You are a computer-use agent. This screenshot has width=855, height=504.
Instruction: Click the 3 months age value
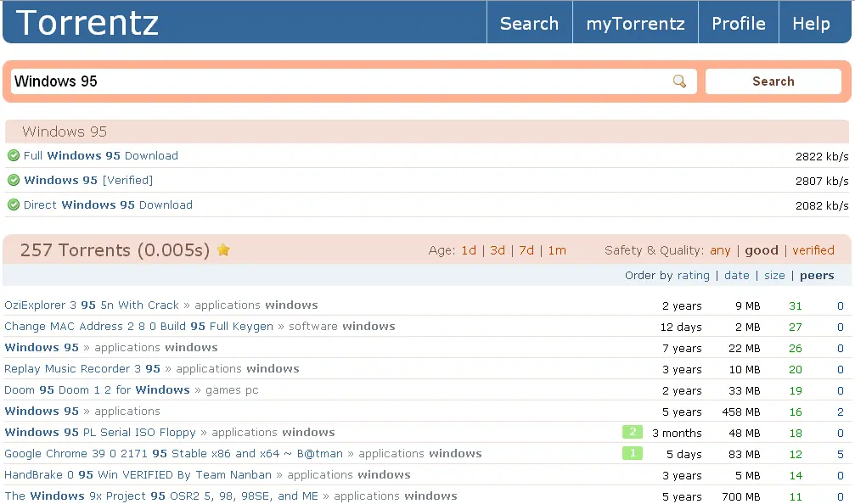click(x=677, y=434)
